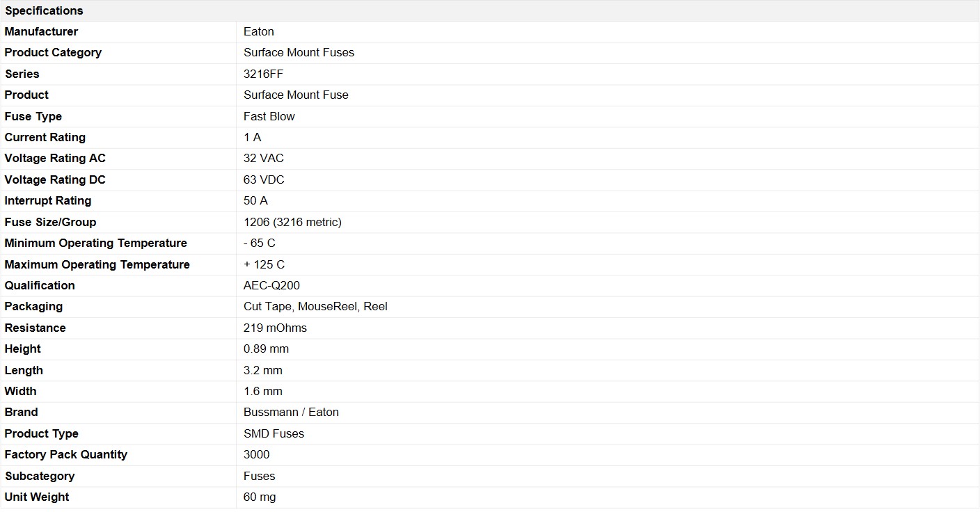Select the Product row label

coord(26,95)
